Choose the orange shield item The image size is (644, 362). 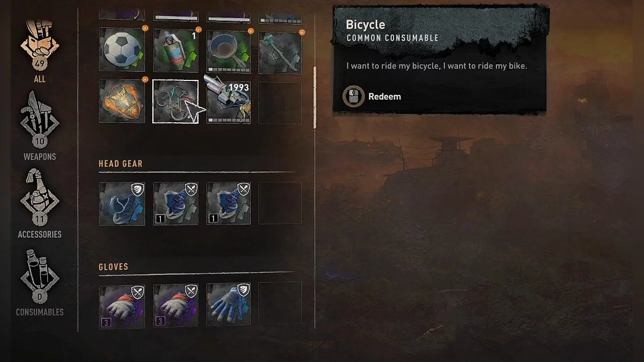coord(122,101)
